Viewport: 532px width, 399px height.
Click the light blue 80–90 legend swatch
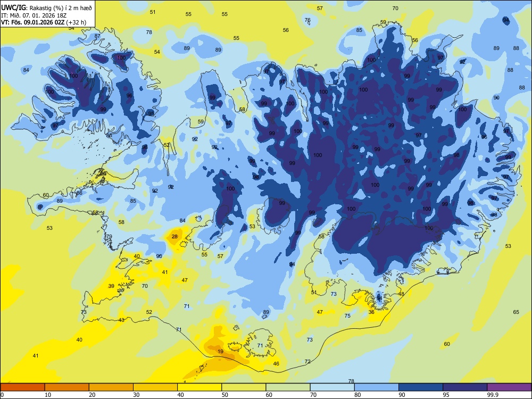pos(377,387)
